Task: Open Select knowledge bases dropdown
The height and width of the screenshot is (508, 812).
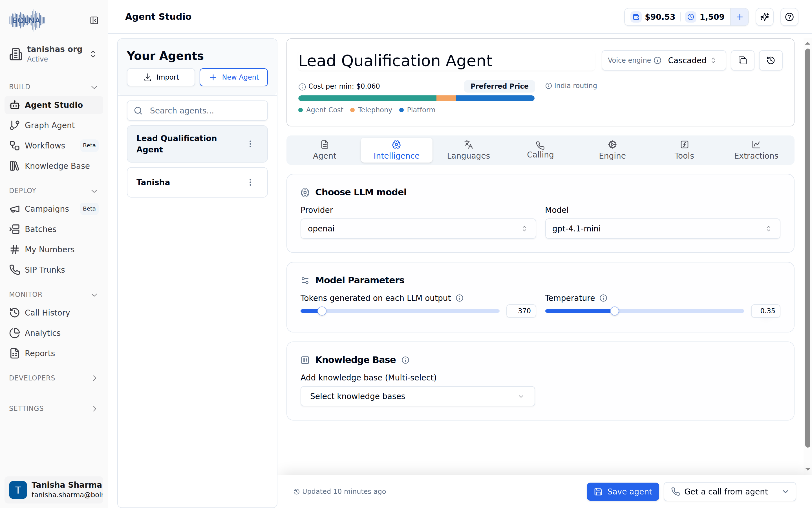Action: coord(417,397)
